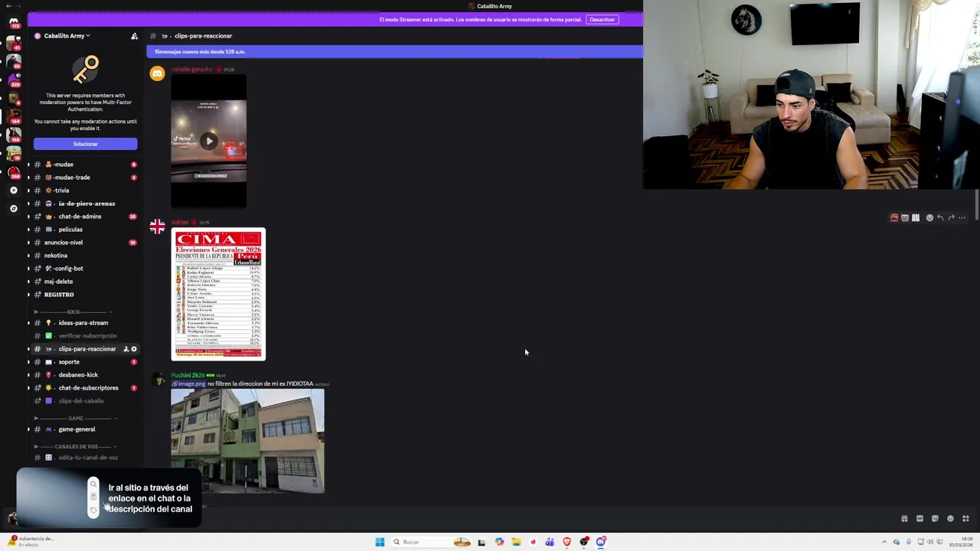
Task: Open ia-de-piero-arenas channel
Action: (84, 204)
